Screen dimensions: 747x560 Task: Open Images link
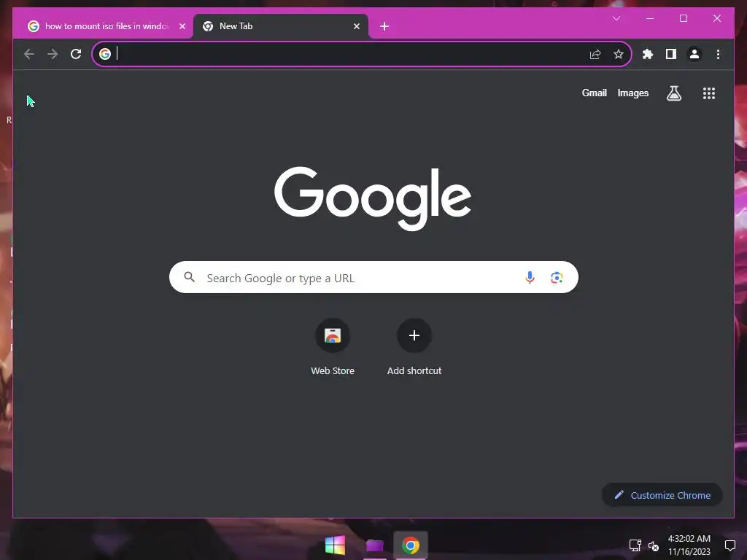click(x=632, y=93)
